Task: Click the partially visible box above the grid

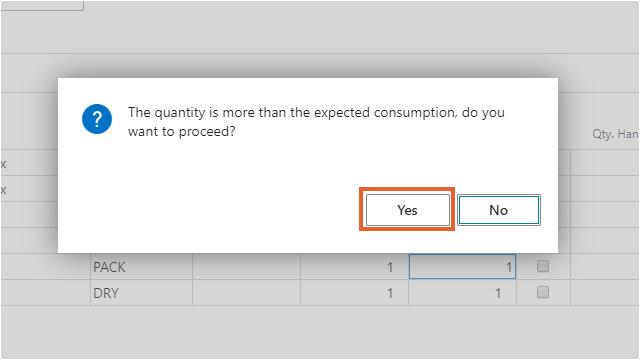Action: tap(42, 5)
